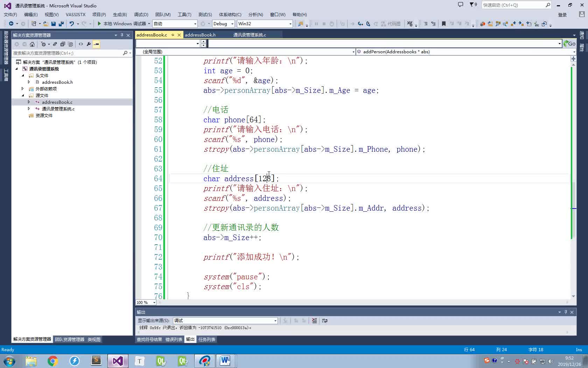Image resolution: width=588 pixels, height=368 pixels.
Task: Open the VASSISTX menu
Action: [76, 14]
